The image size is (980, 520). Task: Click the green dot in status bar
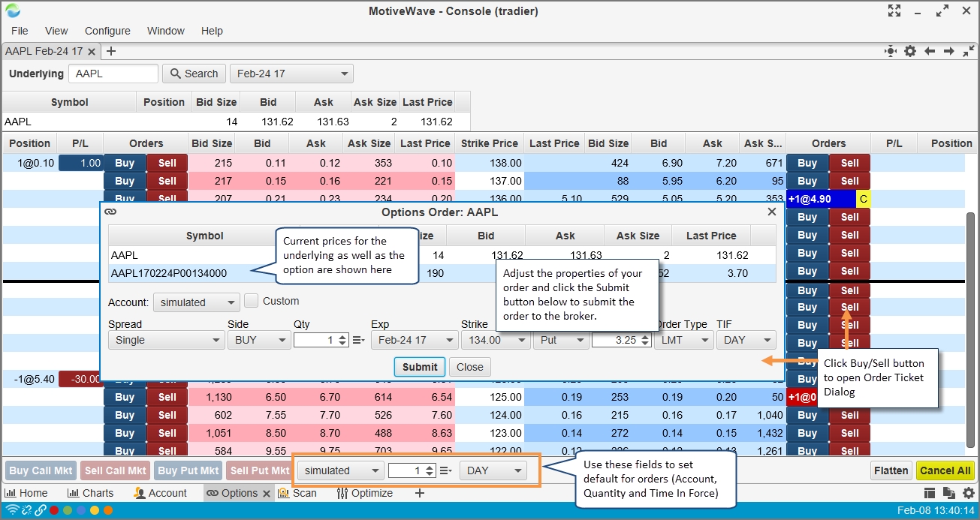click(68, 510)
